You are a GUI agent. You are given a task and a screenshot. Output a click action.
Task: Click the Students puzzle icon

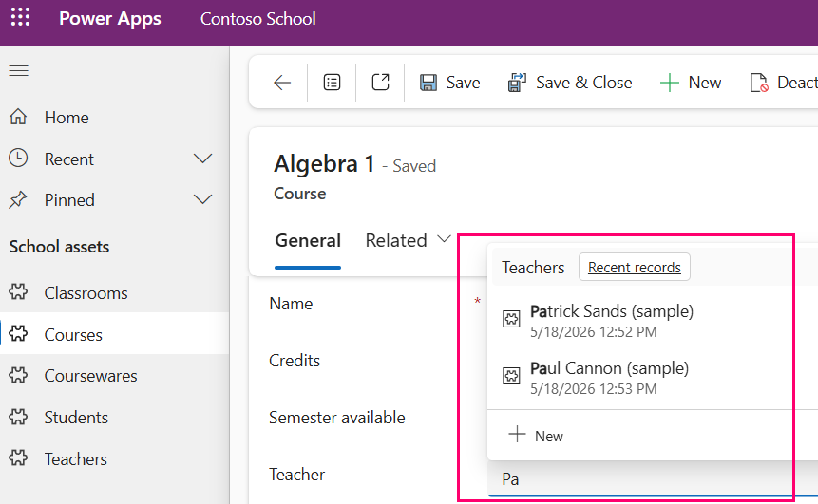point(18,417)
